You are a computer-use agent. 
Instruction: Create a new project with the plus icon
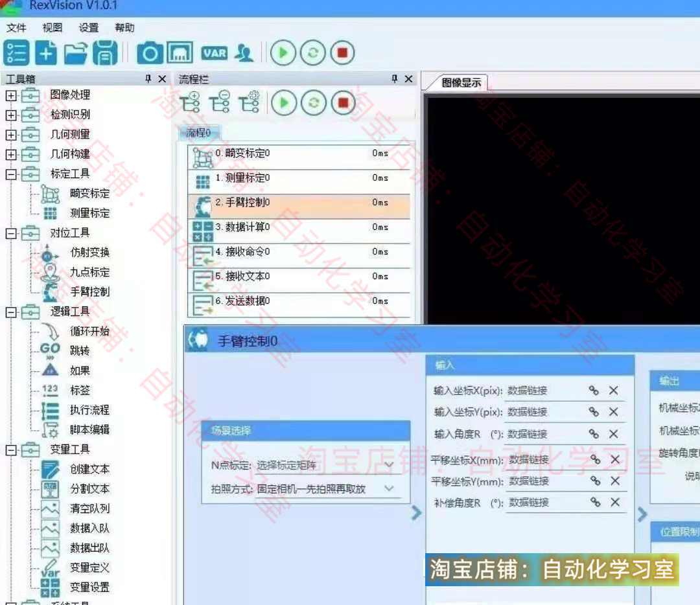pos(46,52)
